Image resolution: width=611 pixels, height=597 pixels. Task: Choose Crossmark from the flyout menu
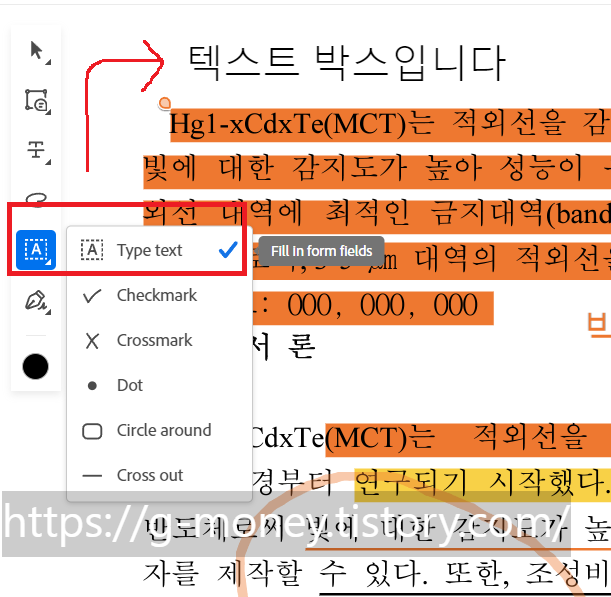point(160,341)
